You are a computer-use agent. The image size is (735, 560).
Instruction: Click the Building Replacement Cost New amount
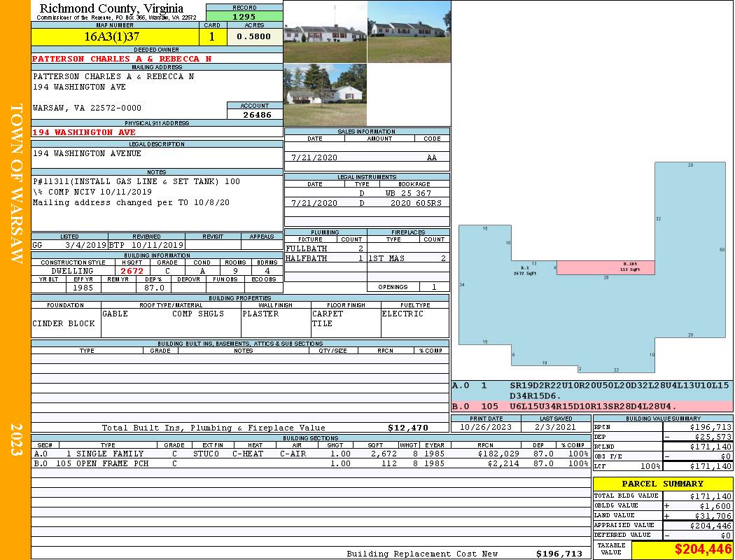click(x=559, y=554)
